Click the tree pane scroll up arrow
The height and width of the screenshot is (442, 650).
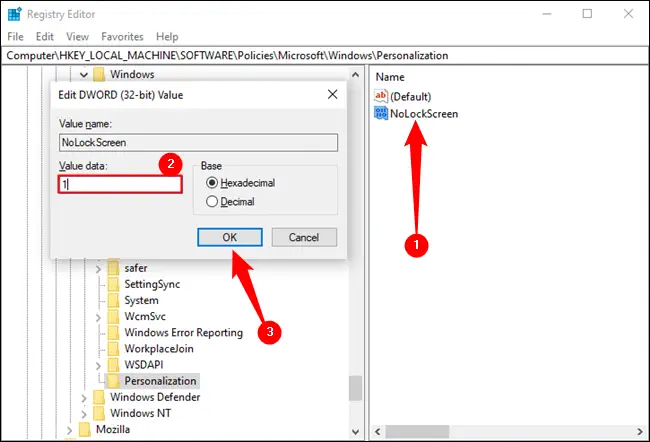pyautogui.click(x=355, y=75)
